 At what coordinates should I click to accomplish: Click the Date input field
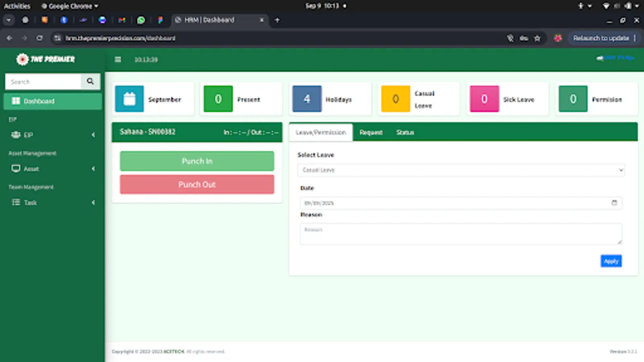[461, 203]
